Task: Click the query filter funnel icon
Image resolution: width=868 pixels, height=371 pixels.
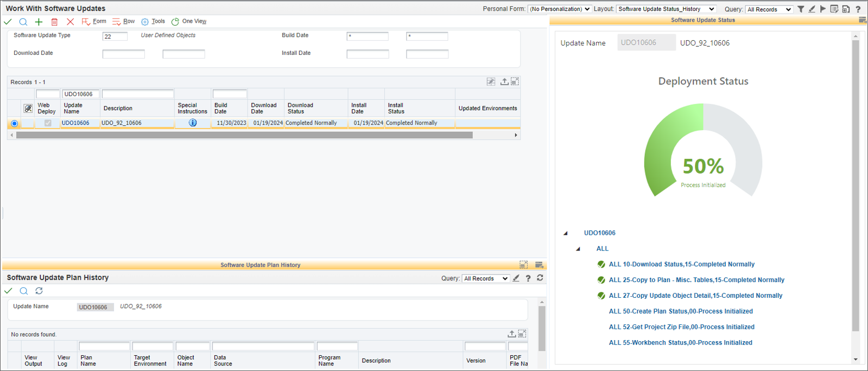Action: pos(801,9)
